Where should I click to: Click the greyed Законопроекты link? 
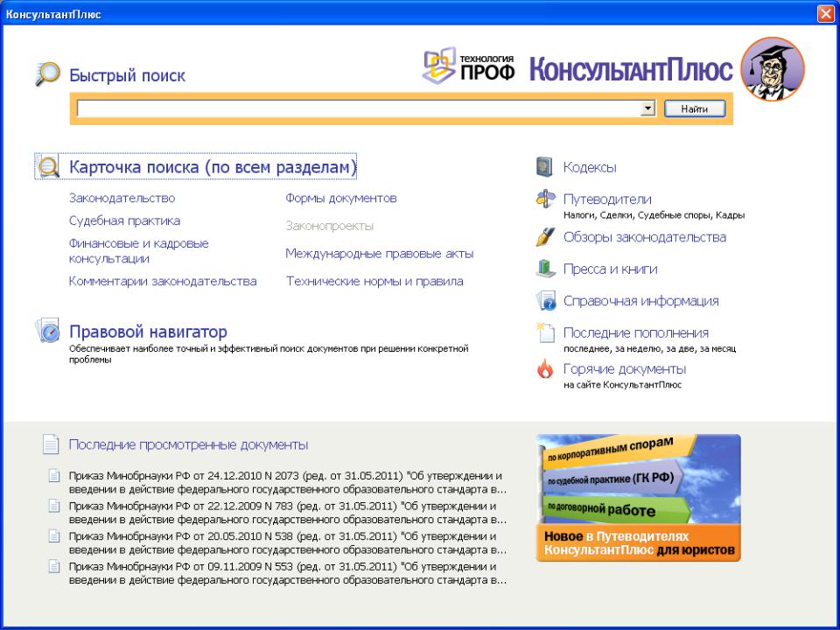(x=330, y=226)
